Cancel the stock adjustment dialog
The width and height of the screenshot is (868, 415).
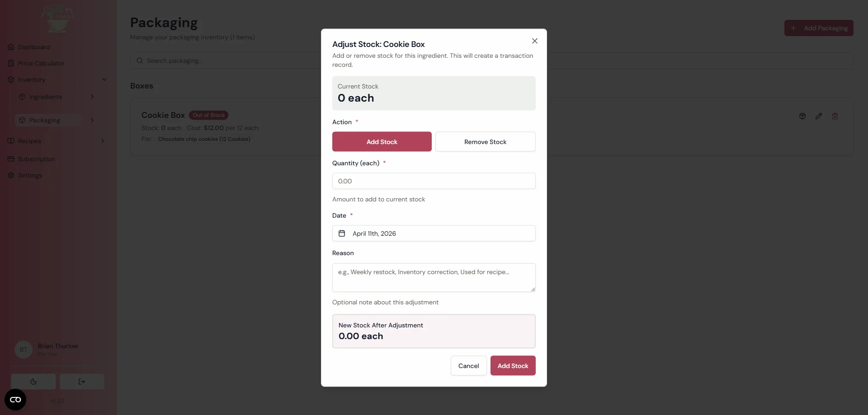468,365
